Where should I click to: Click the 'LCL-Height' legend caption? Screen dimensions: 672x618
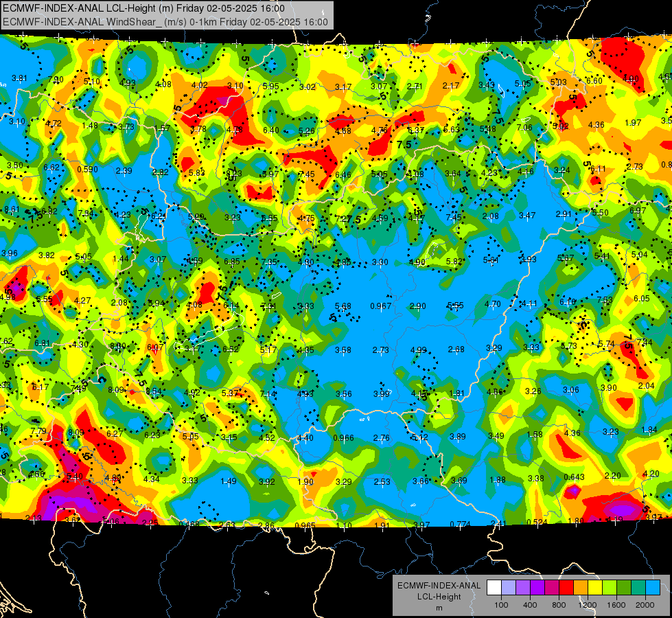pyautogui.click(x=439, y=597)
